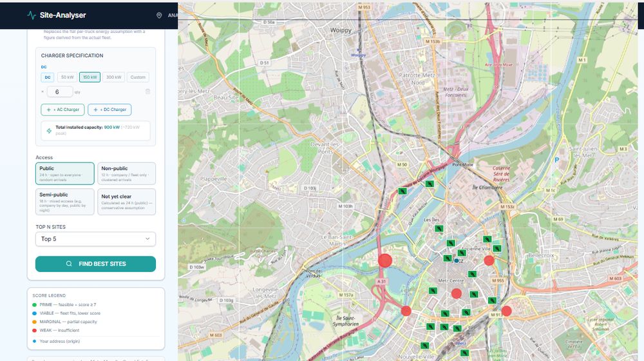
Task: Open the southernmost green site marker
Action: (464, 353)
